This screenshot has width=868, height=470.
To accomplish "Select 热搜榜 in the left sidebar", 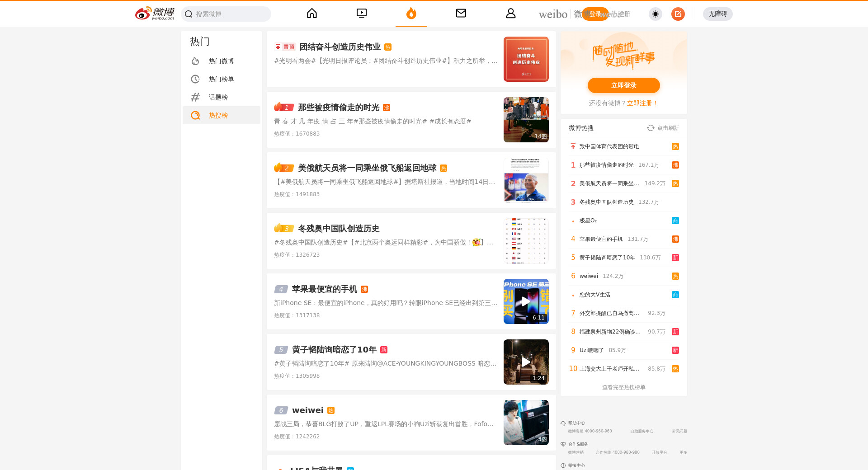I will pyautogui.click(x=222, y=115).
